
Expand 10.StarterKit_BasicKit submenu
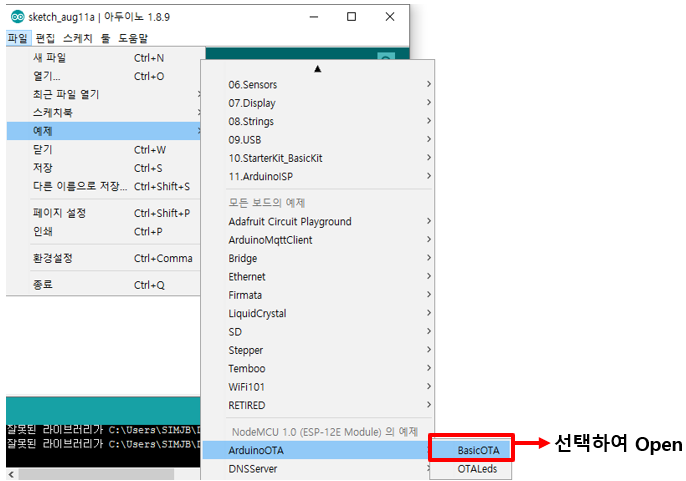318,158
